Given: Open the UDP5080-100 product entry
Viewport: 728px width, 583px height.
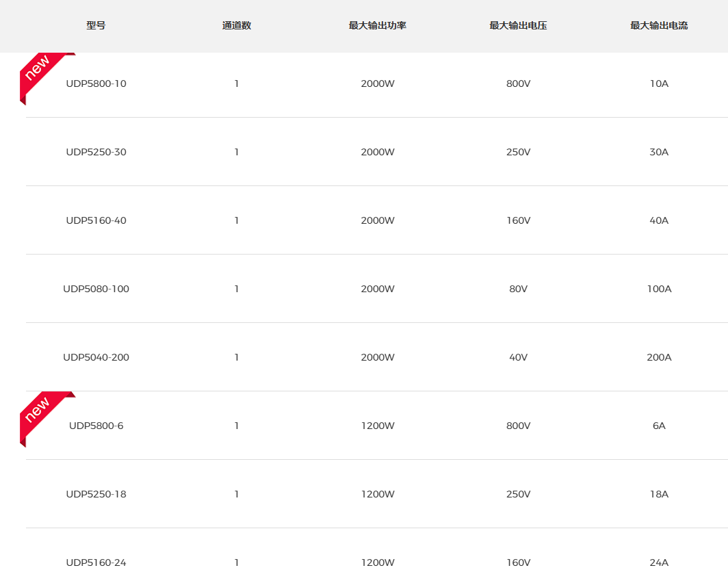Looking at the screenshot, I should click(x=96, y=289).
